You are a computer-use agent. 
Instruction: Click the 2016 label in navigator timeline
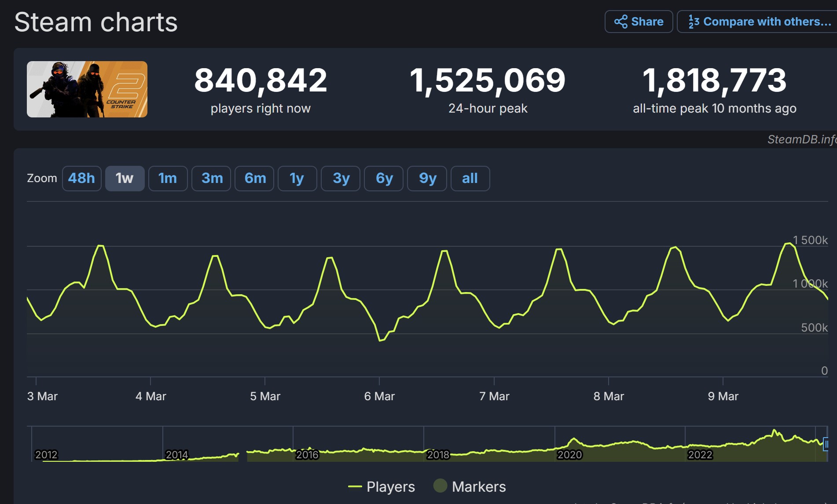307,454
